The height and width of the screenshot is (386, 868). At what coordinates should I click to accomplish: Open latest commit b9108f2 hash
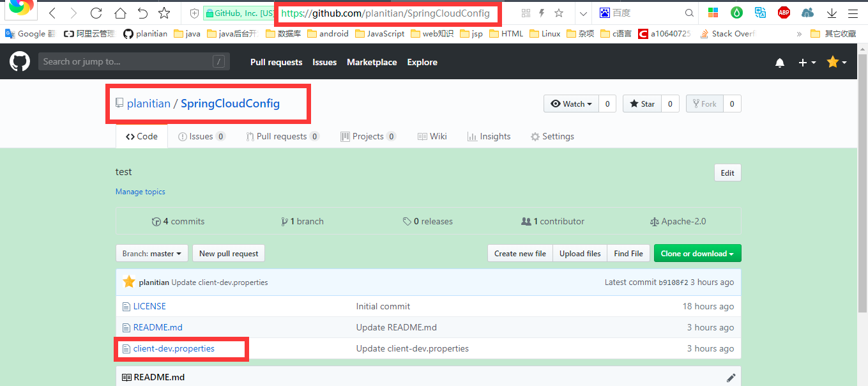[x=673, y=282]
